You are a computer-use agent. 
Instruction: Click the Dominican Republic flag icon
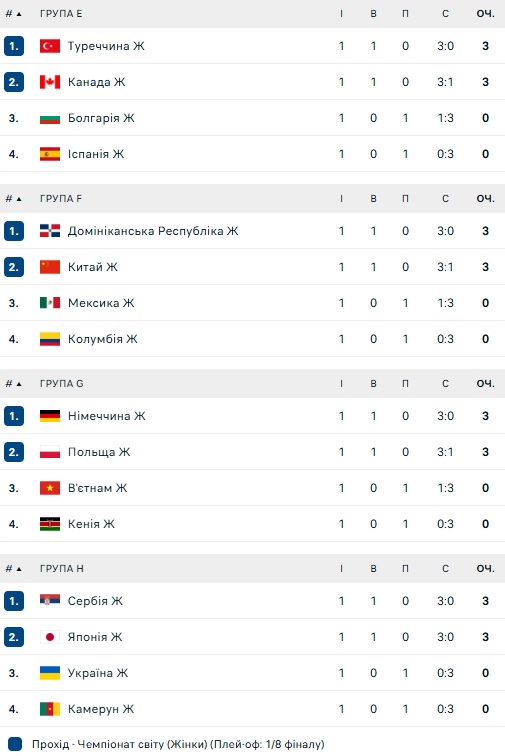(50, 231)
